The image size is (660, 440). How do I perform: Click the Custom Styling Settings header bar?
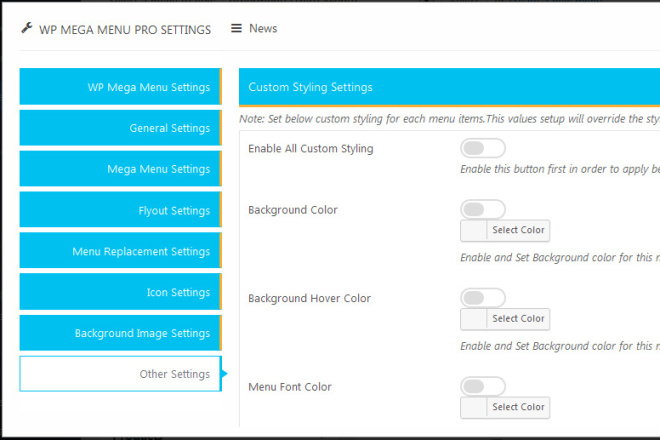[449, 87]
